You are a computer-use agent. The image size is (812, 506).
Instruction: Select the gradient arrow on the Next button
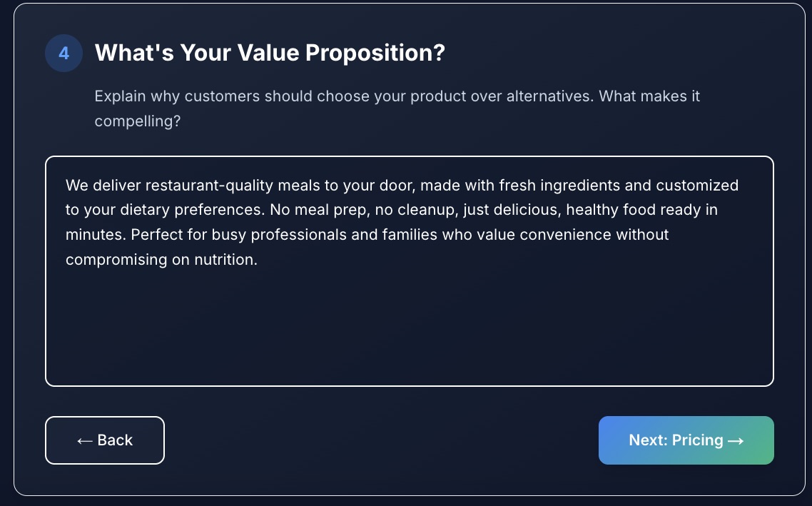pos(736,440)
